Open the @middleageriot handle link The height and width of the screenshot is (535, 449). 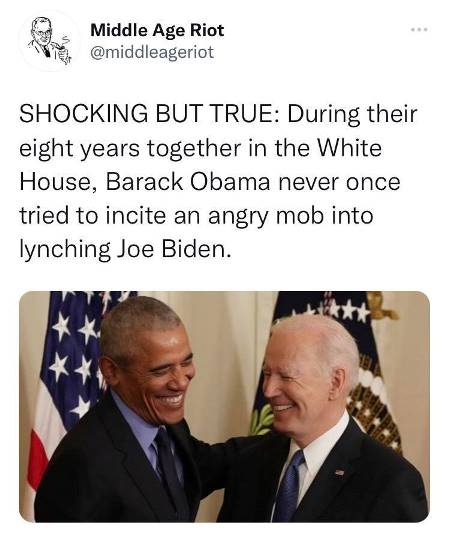pos(152,52)
